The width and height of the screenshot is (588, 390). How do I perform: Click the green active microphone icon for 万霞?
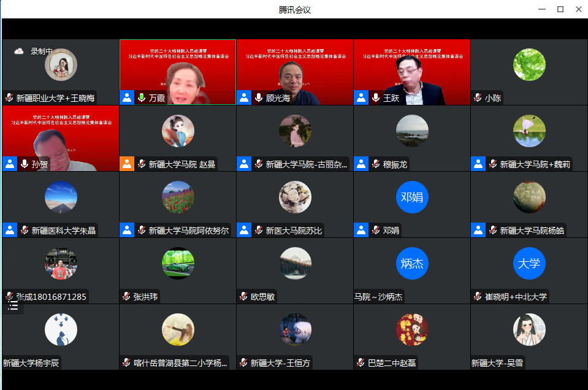(x=142, y=97)
